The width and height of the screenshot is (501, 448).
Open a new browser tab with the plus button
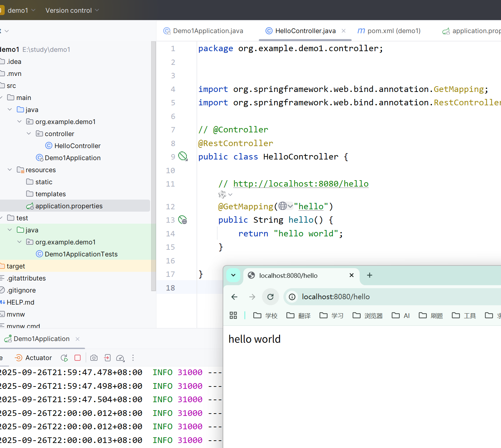(x=369, y=275)
